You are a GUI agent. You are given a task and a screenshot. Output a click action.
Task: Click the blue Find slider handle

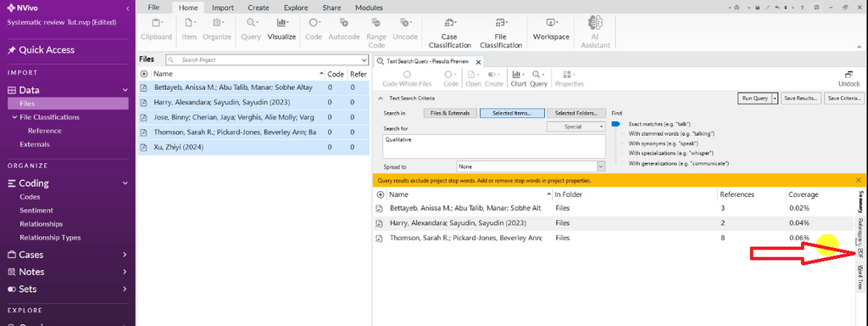(x=615, y=124)
